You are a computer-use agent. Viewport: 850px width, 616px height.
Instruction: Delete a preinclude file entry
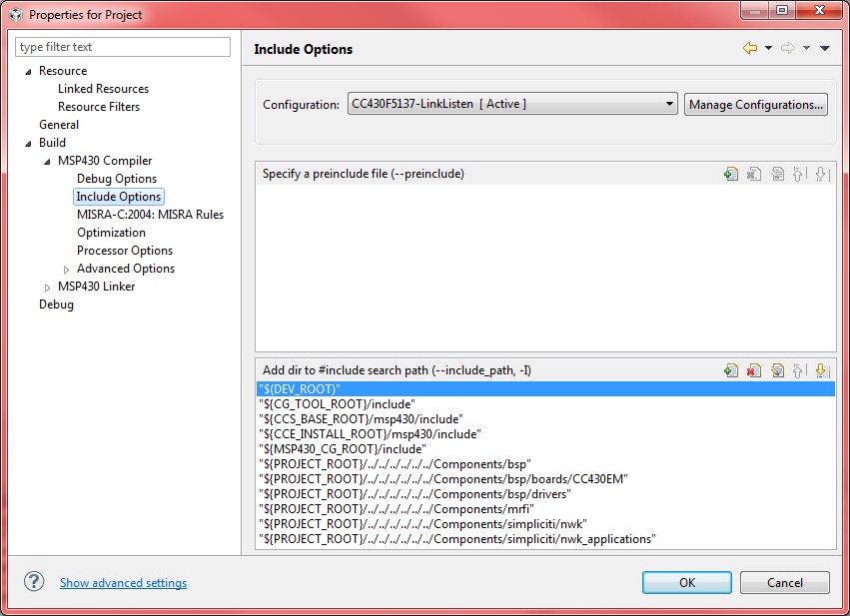tap(754, 174)
